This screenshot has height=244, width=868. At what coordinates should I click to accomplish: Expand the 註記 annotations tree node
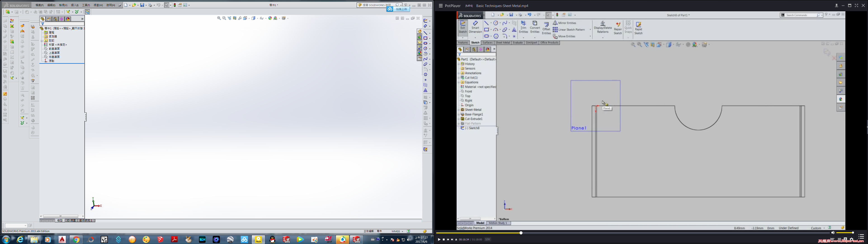tap(42, 41)
